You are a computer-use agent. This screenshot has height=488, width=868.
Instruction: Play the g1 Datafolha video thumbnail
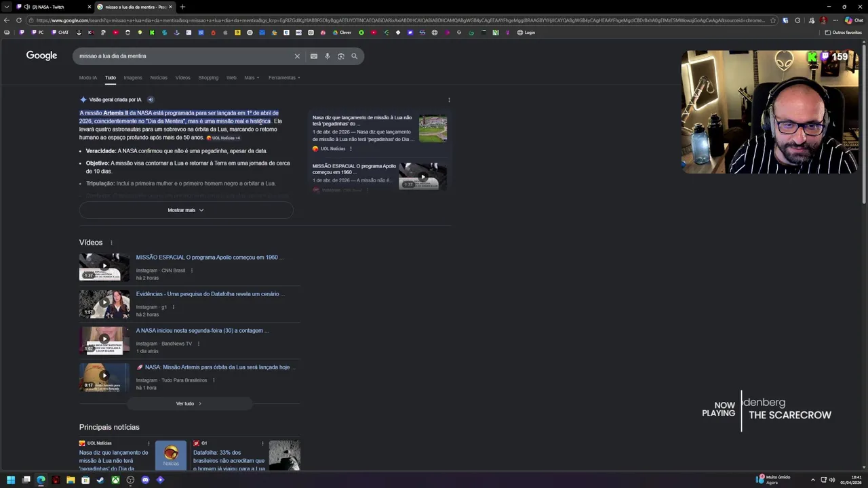pyautogui.click(x=104, y=304)
